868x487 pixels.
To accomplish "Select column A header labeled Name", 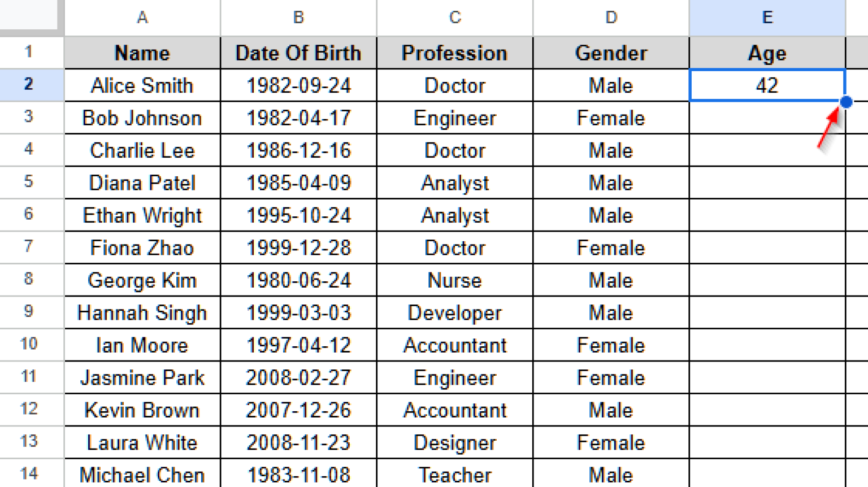I will coord(142,17).
